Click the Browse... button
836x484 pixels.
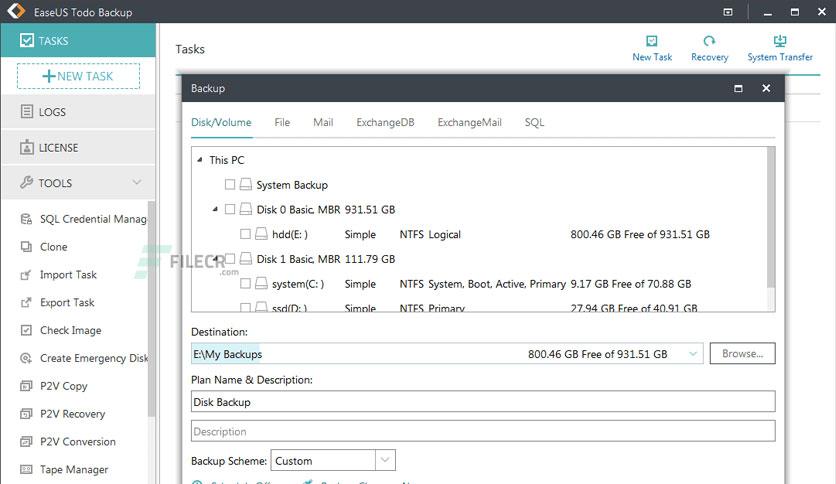[742, 353]
